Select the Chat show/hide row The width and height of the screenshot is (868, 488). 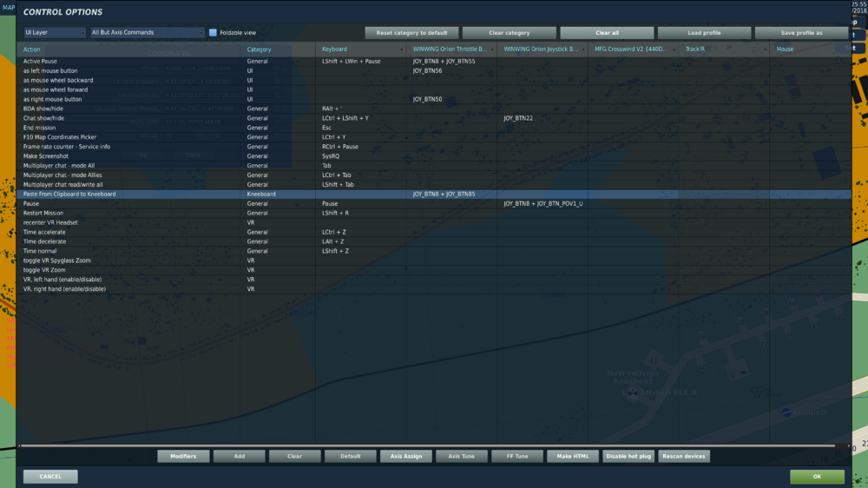(433, 118)
